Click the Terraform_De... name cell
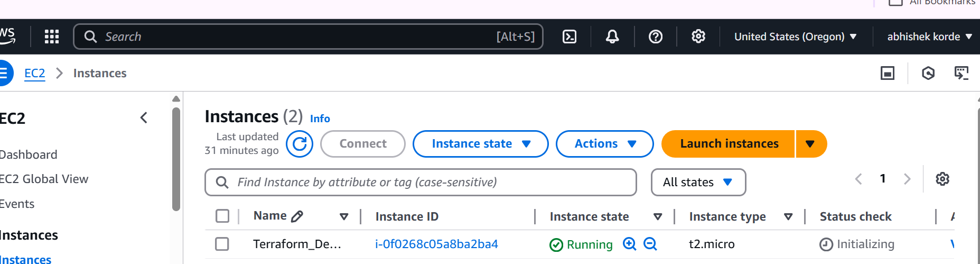Viewport: 980px width, 264px height. tap(297, 244)
